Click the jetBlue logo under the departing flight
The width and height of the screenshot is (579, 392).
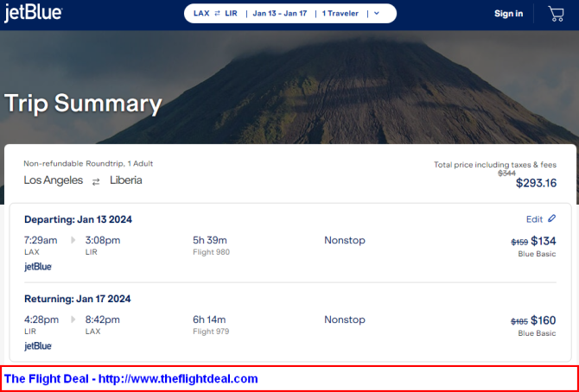[38, 267]
